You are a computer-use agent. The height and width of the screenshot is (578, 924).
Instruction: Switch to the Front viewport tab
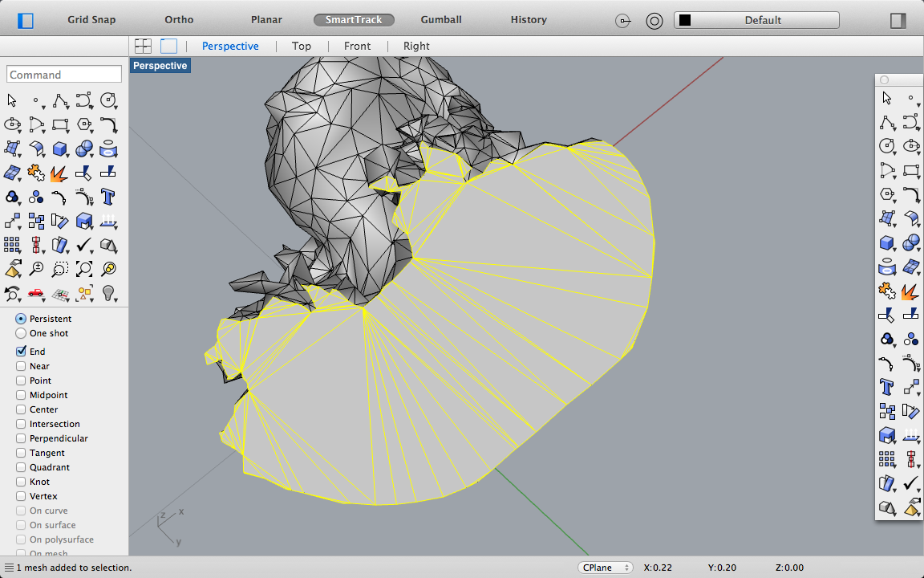(x=357, y=46)
